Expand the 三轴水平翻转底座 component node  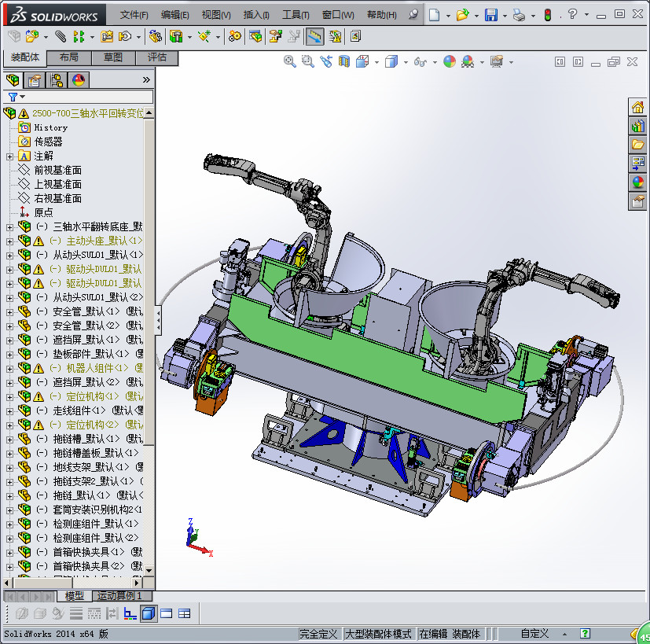coord(9,226)
